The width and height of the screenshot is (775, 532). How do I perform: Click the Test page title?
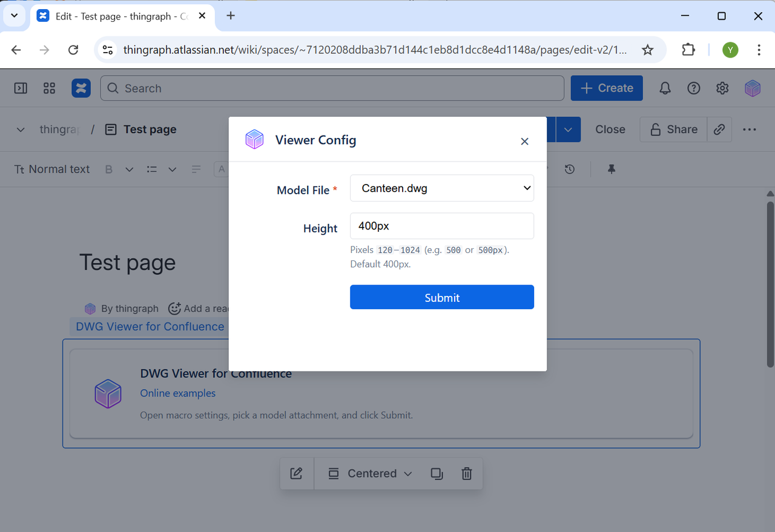pyautogui.click(x=128, y=263)
